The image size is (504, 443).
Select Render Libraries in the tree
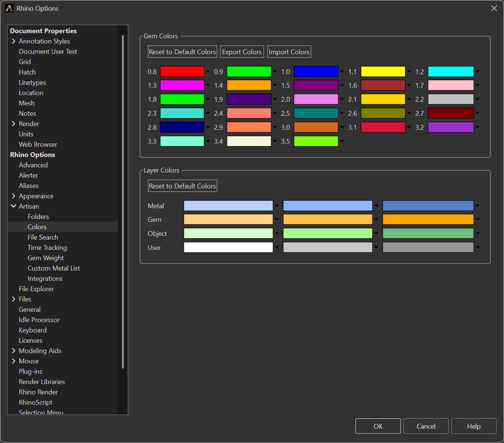point(42,381)
